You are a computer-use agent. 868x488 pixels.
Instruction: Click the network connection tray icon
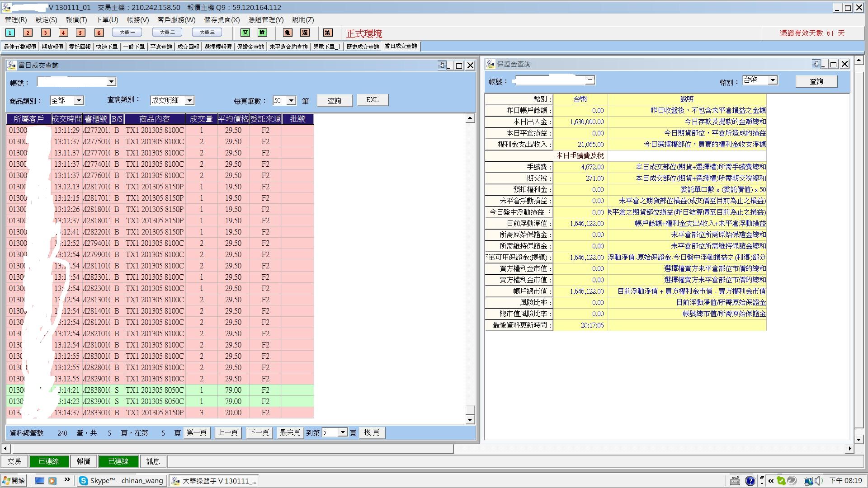808,481
